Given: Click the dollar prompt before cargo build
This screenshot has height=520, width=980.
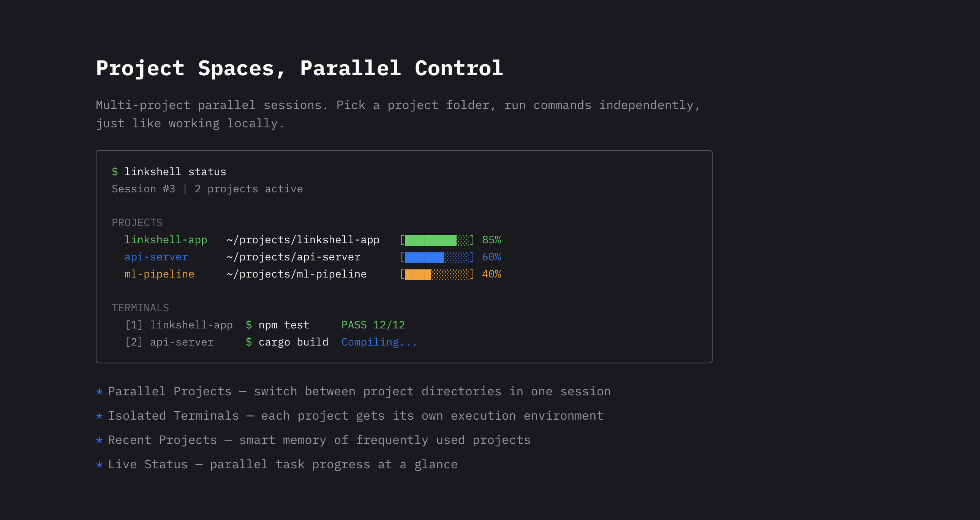Looking at the screenshot, I should point(248,342).
